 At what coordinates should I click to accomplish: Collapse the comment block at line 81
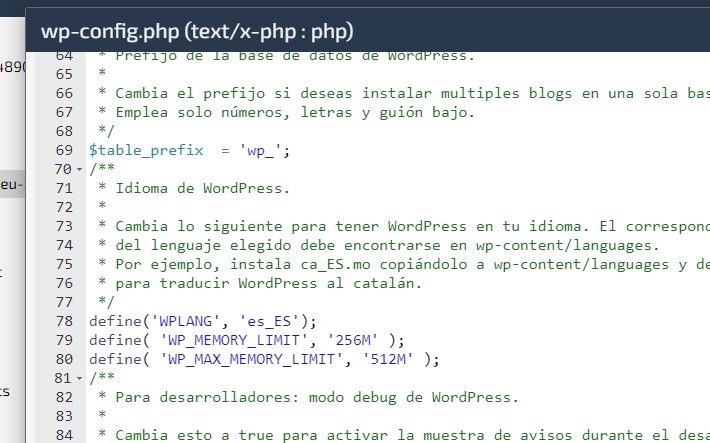[x=79, y=378]
